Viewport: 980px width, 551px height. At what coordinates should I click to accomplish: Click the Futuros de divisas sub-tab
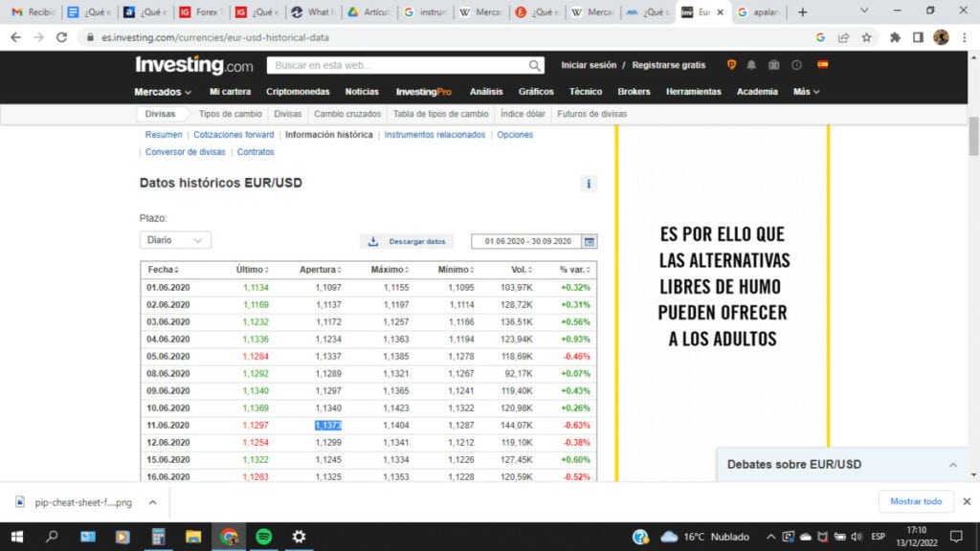tap(591, 114)
